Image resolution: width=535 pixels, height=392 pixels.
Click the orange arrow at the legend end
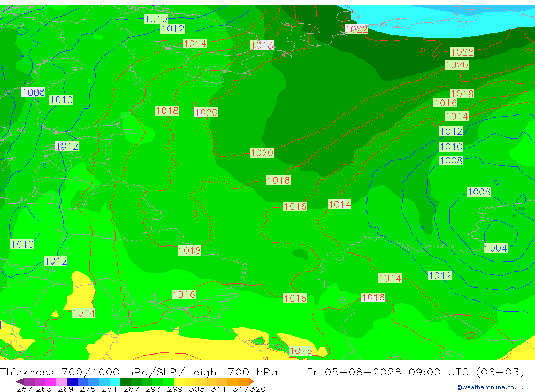pos(251,381)
